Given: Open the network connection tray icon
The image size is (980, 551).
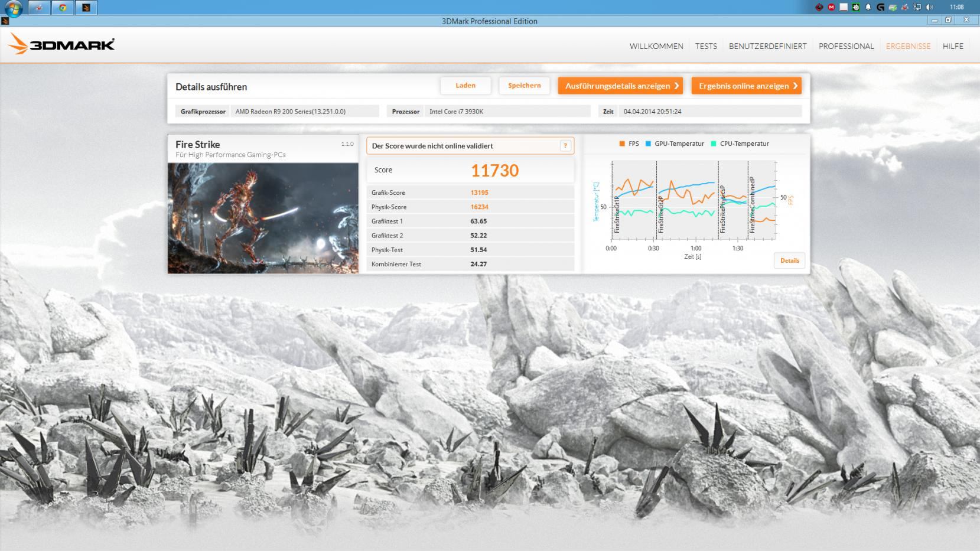Looking at the screenshot, I should click(x=917, y=7).
